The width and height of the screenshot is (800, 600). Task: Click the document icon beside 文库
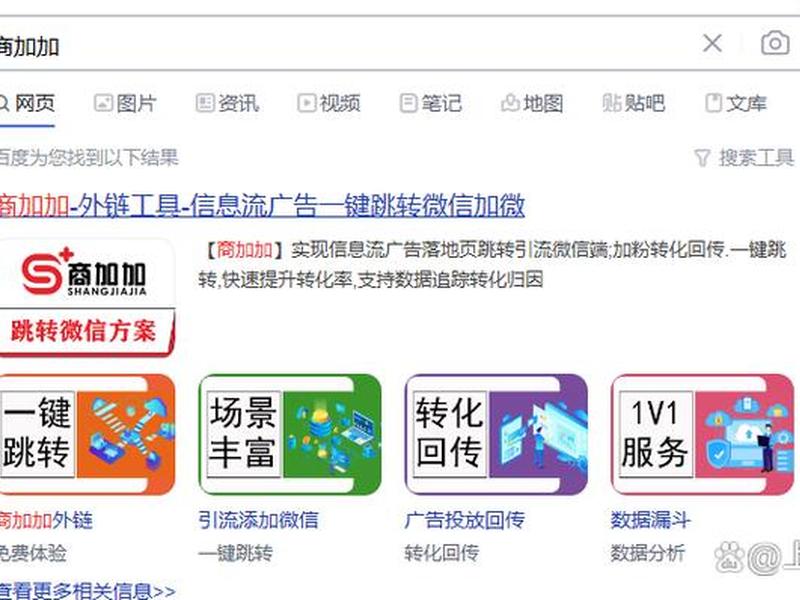(x=713, y=104)
